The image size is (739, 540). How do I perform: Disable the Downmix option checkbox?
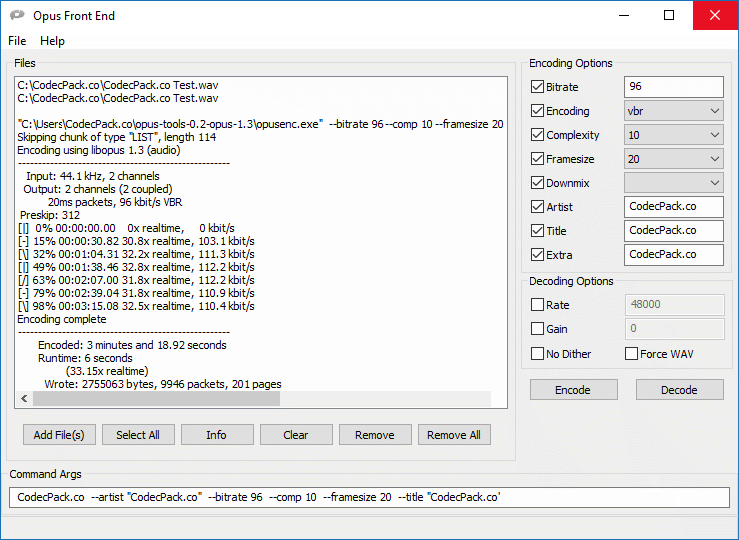(x=538, y=184)
